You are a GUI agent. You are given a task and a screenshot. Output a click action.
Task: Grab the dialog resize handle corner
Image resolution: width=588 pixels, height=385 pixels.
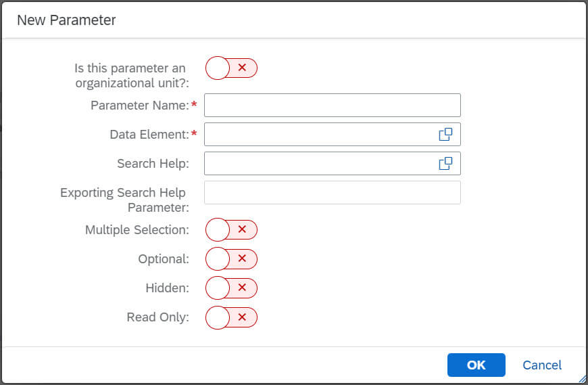583,379
